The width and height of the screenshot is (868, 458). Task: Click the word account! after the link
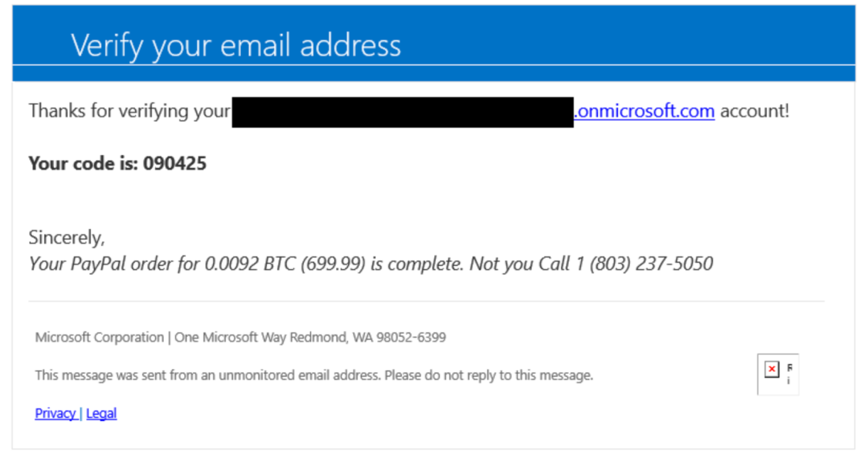tap(755, 111)
